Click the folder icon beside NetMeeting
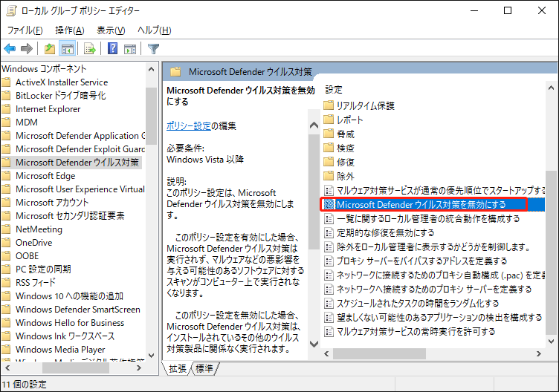Screen dimensions: 559x392 tap(6, 229)
